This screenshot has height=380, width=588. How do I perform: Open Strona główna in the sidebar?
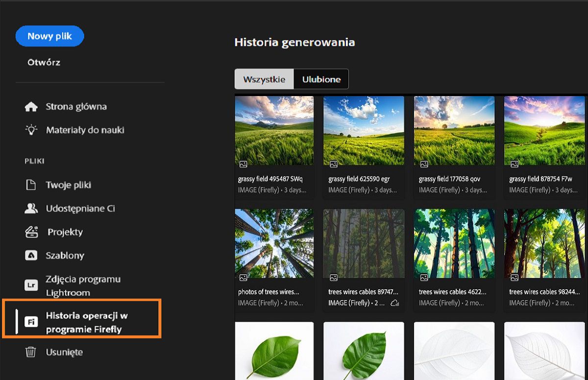pyautogui.click(x=76, y=107)
